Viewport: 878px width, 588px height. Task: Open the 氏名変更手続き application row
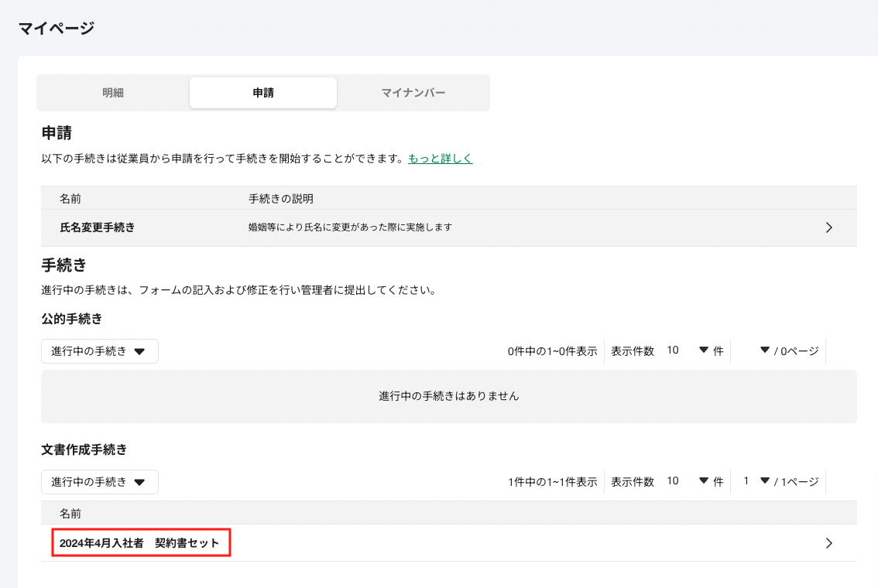98,227
